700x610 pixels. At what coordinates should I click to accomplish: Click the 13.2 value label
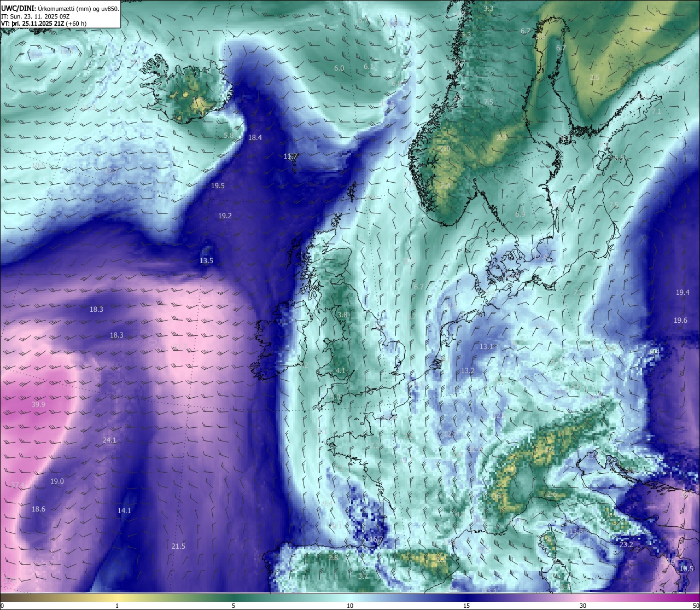pos(468,371)
